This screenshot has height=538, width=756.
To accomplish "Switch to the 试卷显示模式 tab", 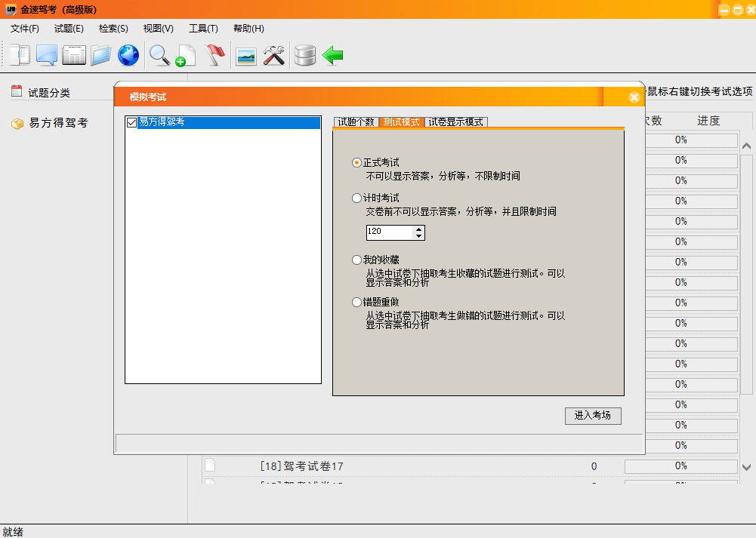I will click(456, 121).
